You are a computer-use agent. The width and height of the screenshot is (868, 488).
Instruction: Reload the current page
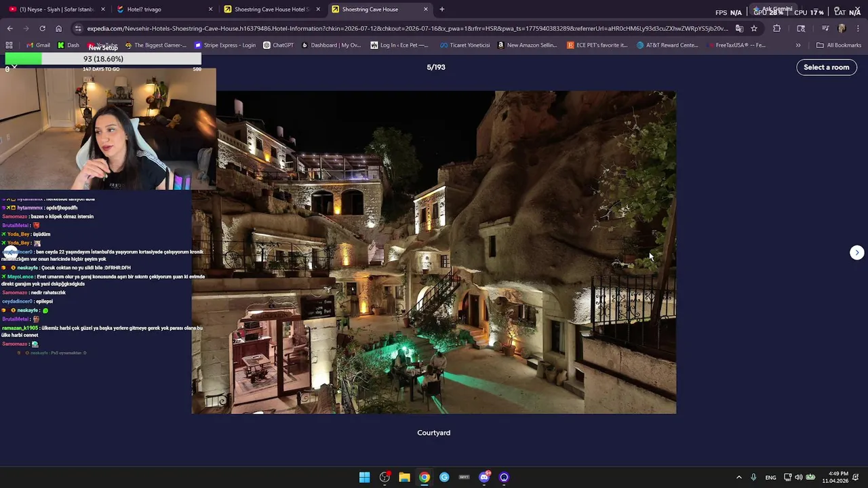tap(43, 28)
